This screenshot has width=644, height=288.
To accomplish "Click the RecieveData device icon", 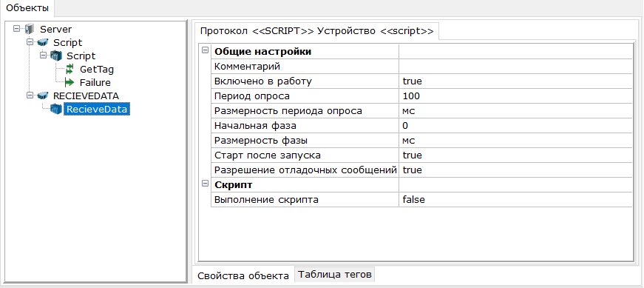I will (56, 109).
